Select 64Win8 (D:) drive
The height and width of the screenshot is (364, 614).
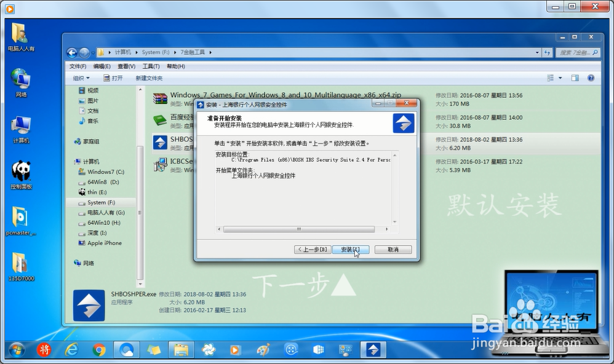(98, 182)
